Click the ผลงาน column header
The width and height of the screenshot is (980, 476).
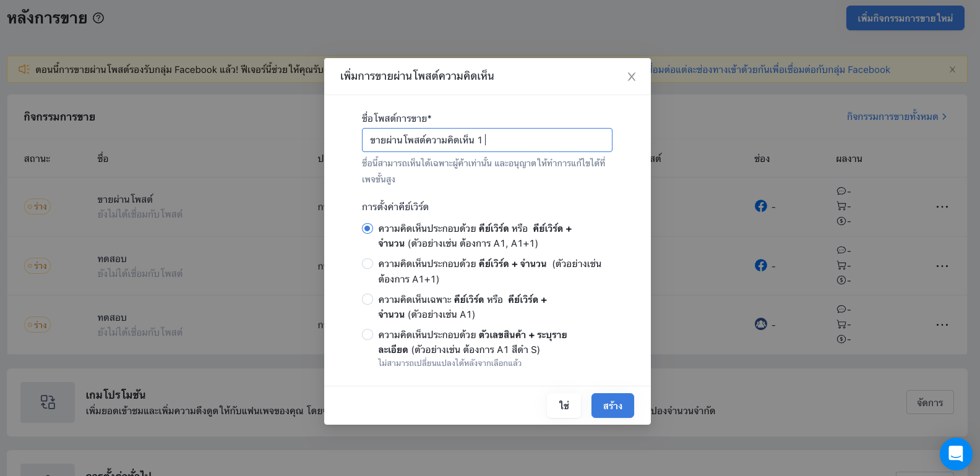(849, 159)
